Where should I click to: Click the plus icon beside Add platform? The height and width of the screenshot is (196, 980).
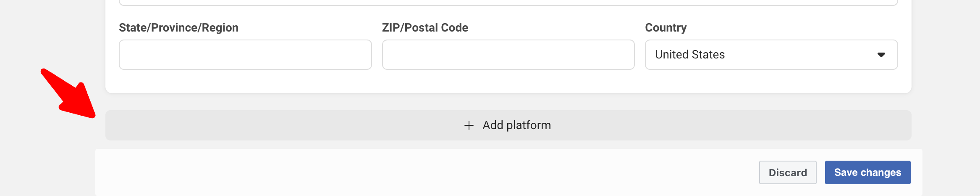tap(469, 125)
